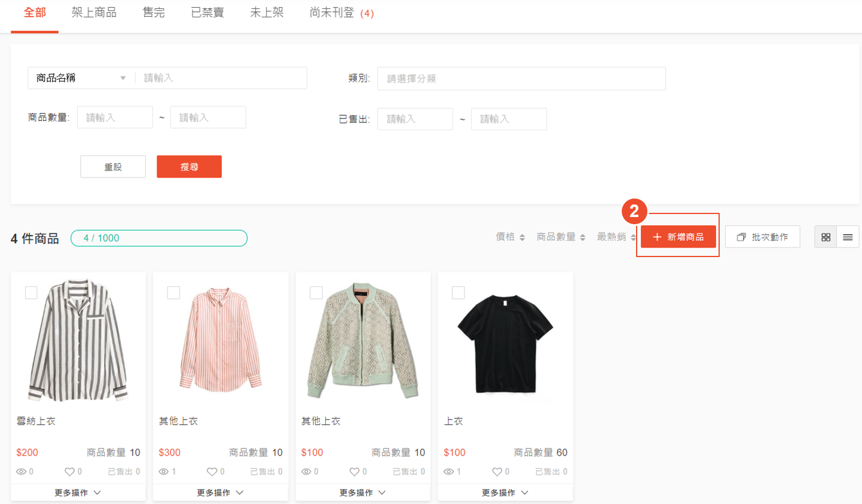
Task: Focus 商品數量 maximum input
Action: point(208,117)
